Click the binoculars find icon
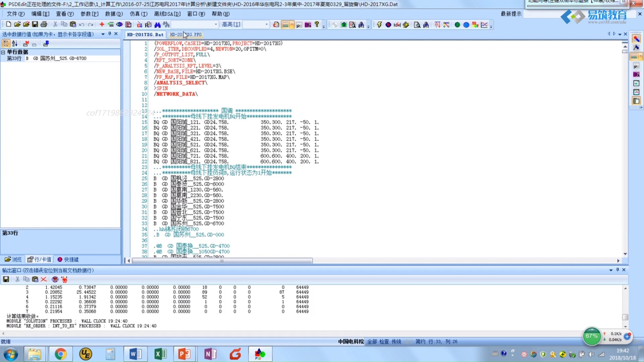Screen dimensions: 644x362 [157, 25]
